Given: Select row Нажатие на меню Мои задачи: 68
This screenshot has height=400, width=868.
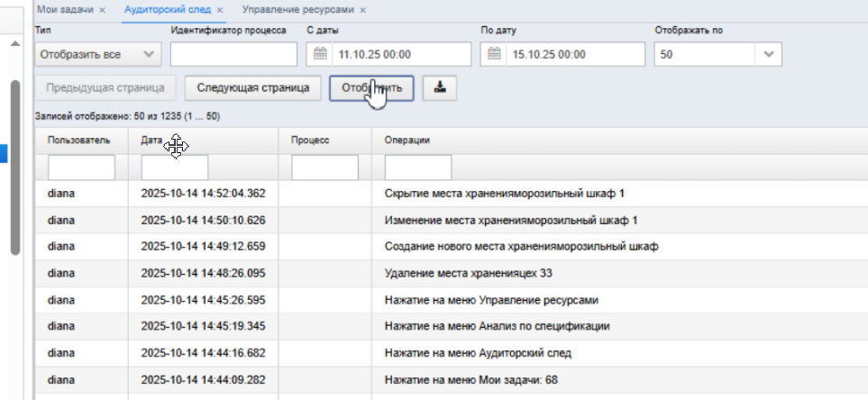Looking at the screenshot, I should [x=452, y=380].
